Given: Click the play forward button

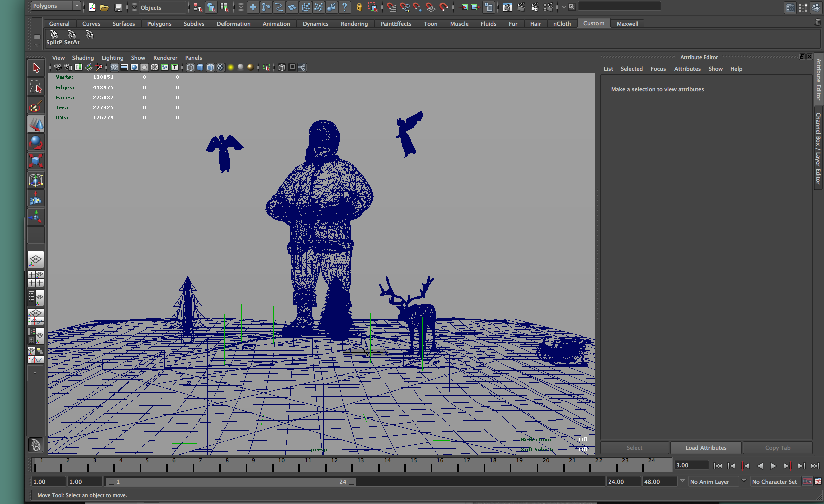Looking at the screenshot, I should 773,466.
